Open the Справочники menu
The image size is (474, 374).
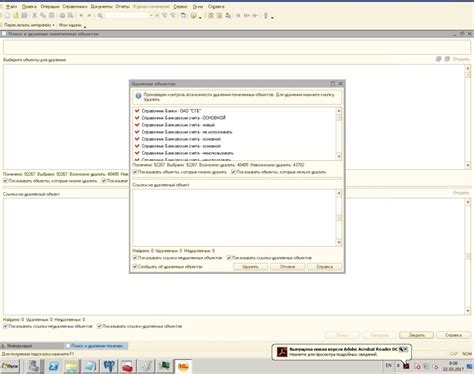pyautogui.click(x=75, y=6)
